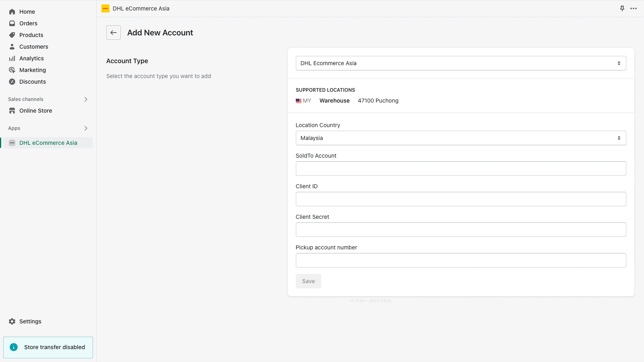
Task: Pin the app with the pin icon
Action: click(622, 8)
